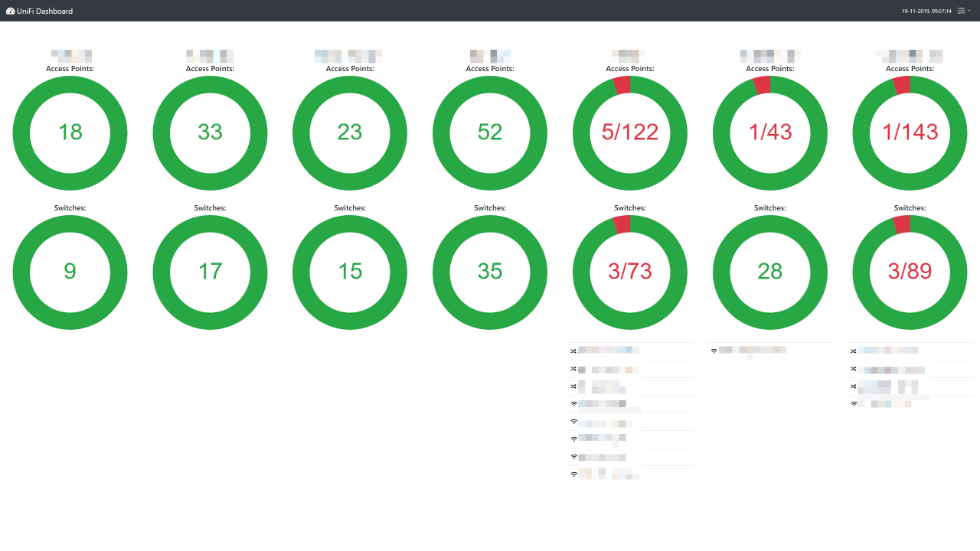980x551 pixels.
Task: Click the last wifi icon in the fifth column list
Action: [x=573, y=474]
